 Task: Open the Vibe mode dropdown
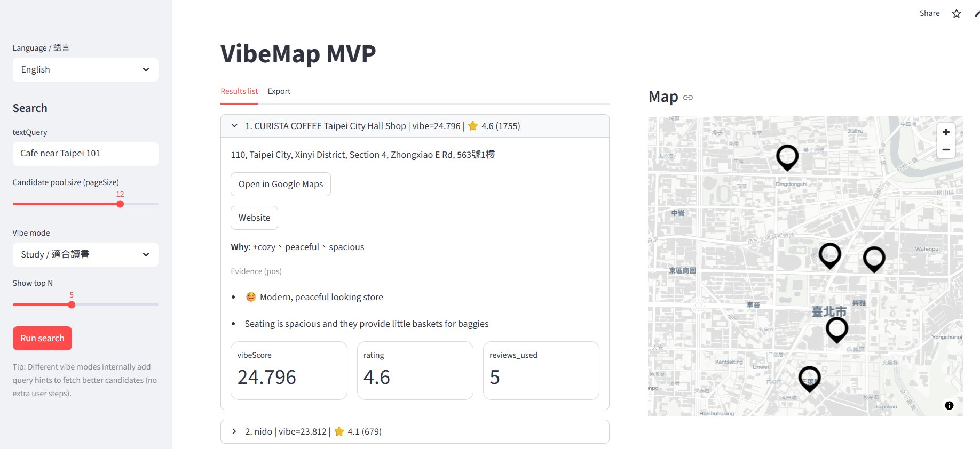(85, 255)
